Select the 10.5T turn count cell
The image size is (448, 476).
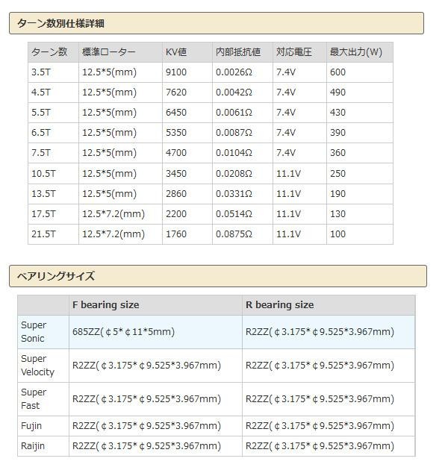point(43,173)
